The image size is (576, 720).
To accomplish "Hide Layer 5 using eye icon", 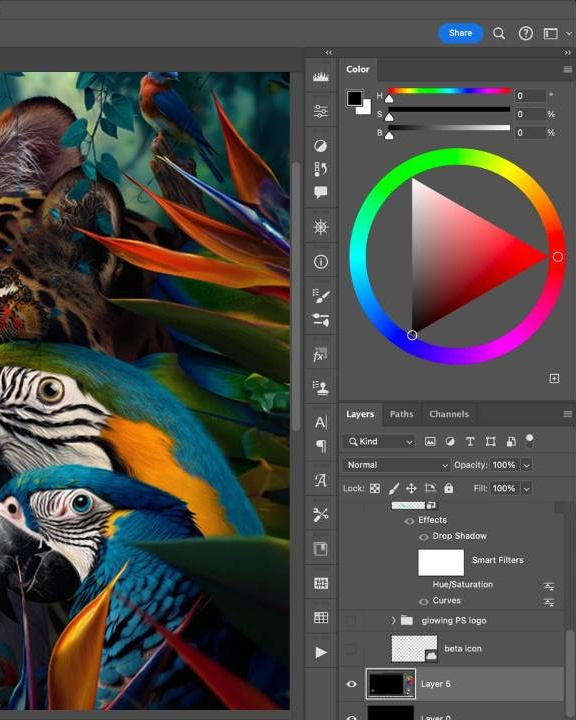I will pyautogui.click(x=351, y=684).
